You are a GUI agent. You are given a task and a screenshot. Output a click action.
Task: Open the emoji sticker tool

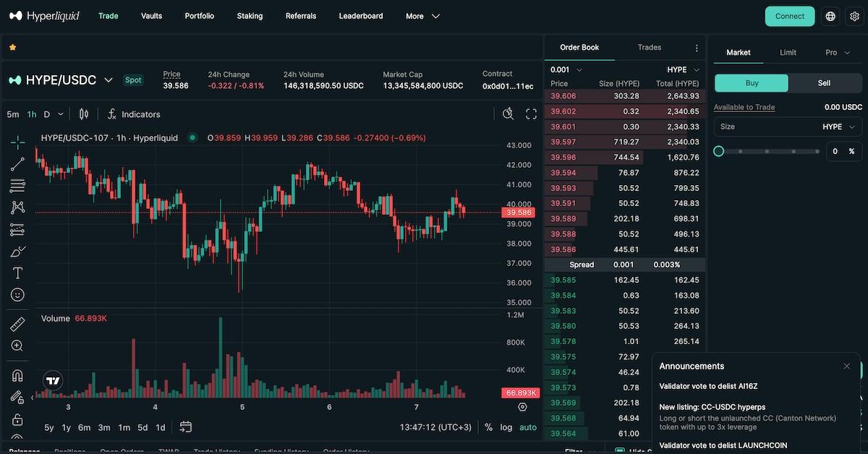click(x=17, y=295)
